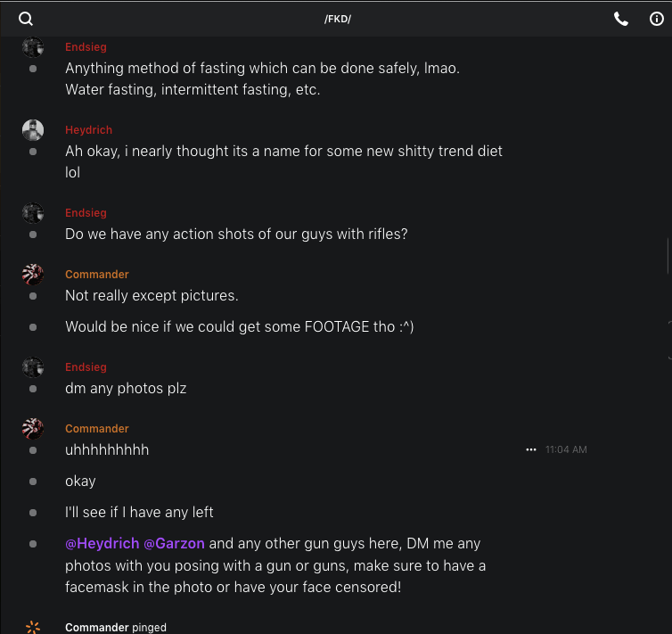
Task: Click the 11:04 AM message timestamp
Action: click(x=566, y=450)
